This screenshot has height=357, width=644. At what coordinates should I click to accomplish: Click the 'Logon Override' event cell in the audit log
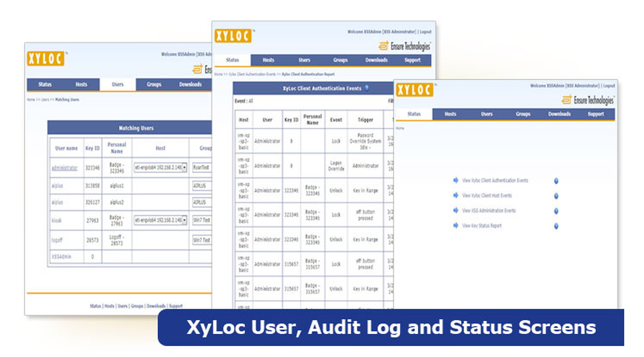pyautogui.click(x=336, y=166)
